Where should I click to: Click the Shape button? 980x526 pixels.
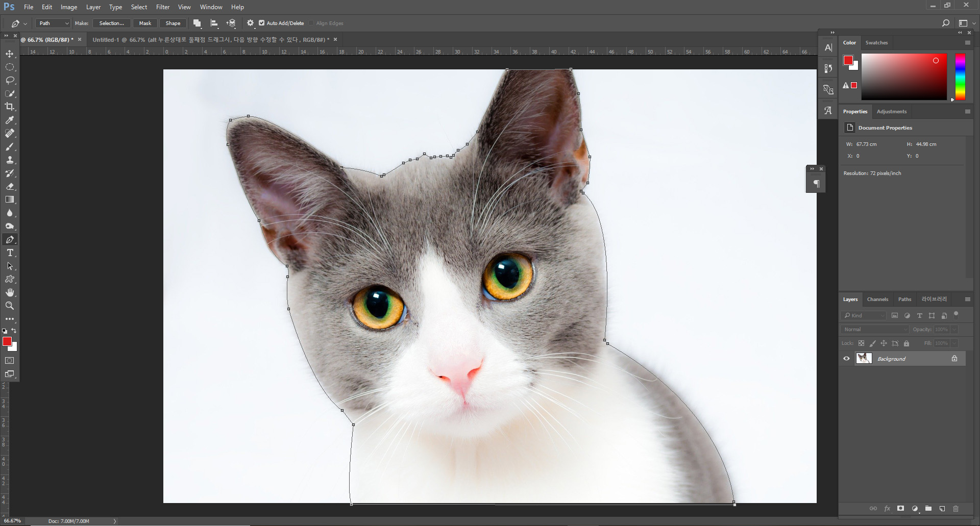173,23
